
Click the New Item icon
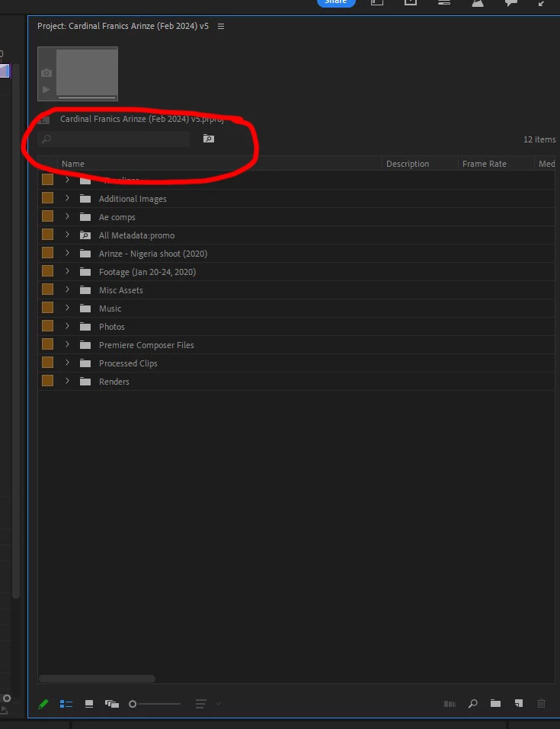[519, 703]
